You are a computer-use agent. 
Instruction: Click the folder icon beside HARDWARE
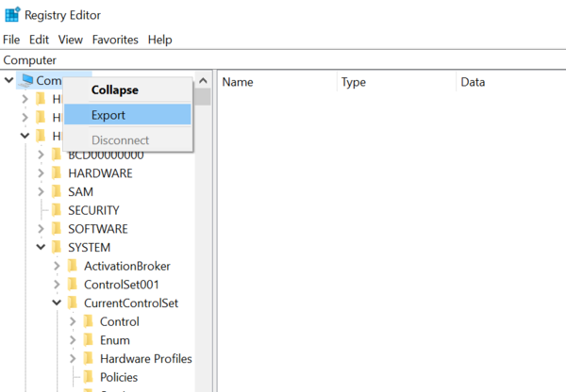(57, 173)
